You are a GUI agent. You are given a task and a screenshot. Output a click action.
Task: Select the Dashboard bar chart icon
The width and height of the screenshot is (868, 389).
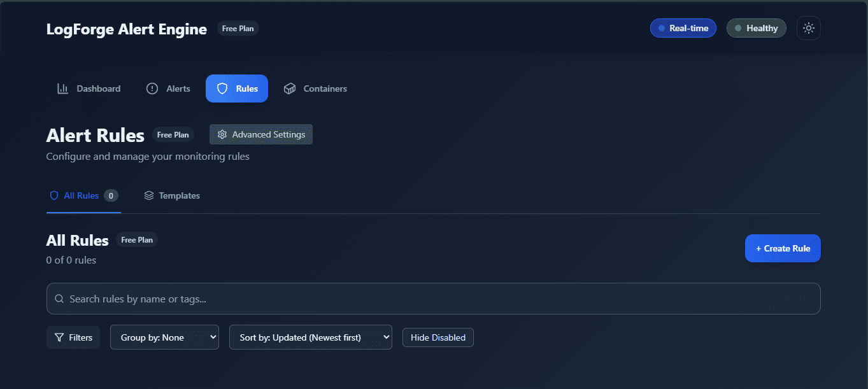(62, 88)
